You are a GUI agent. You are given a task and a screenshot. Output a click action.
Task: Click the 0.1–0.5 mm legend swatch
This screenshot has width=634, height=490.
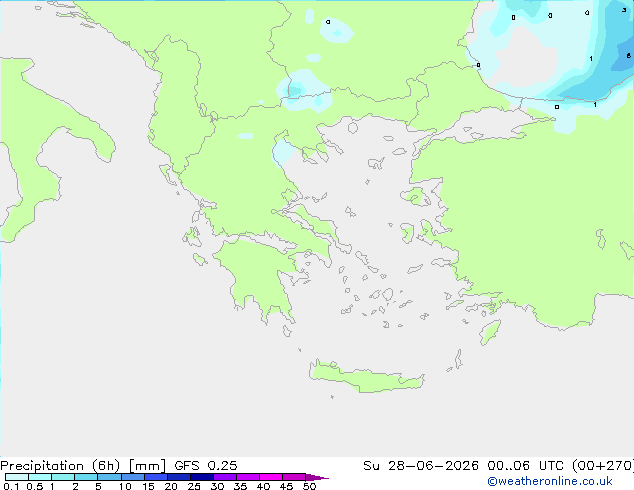pos(17,477)
